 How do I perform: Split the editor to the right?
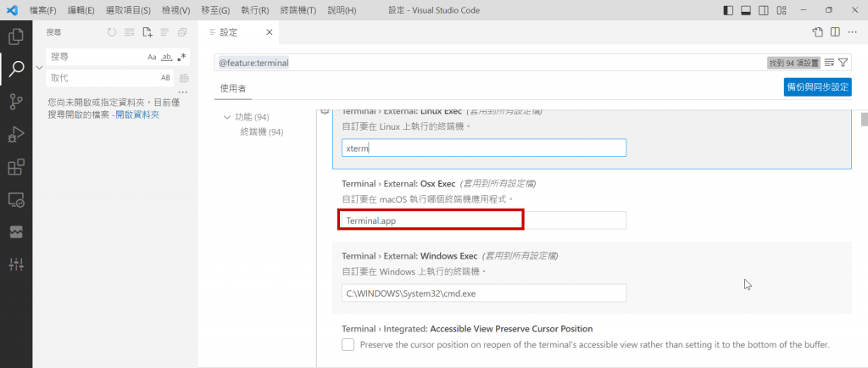[x=835, y=33]
